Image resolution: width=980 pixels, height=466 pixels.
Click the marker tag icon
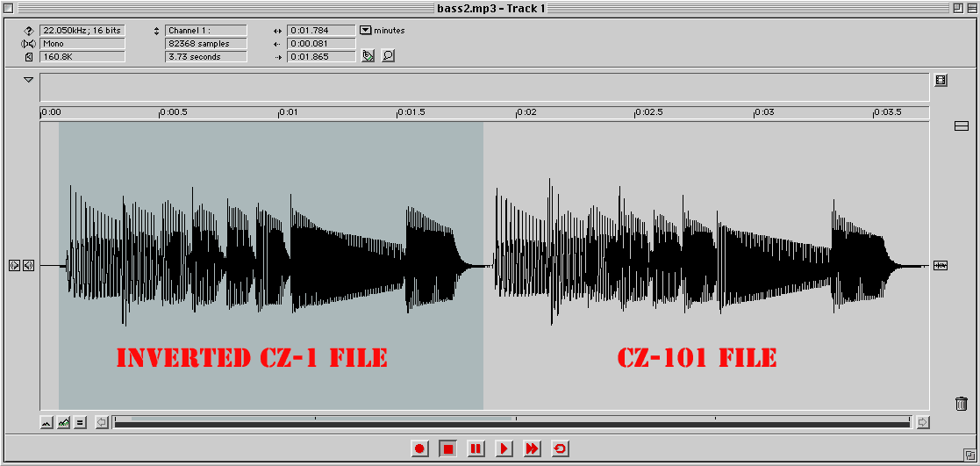click(368, 56)
